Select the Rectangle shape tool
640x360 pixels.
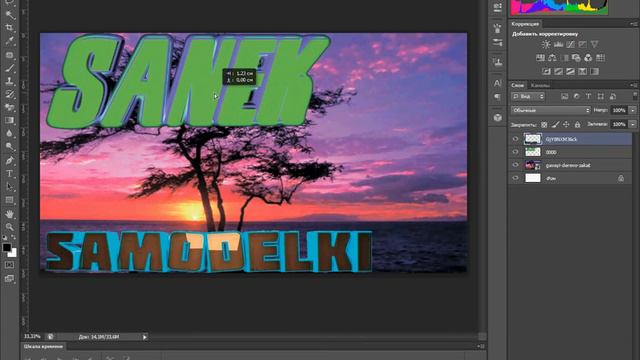tap(10, 200)
